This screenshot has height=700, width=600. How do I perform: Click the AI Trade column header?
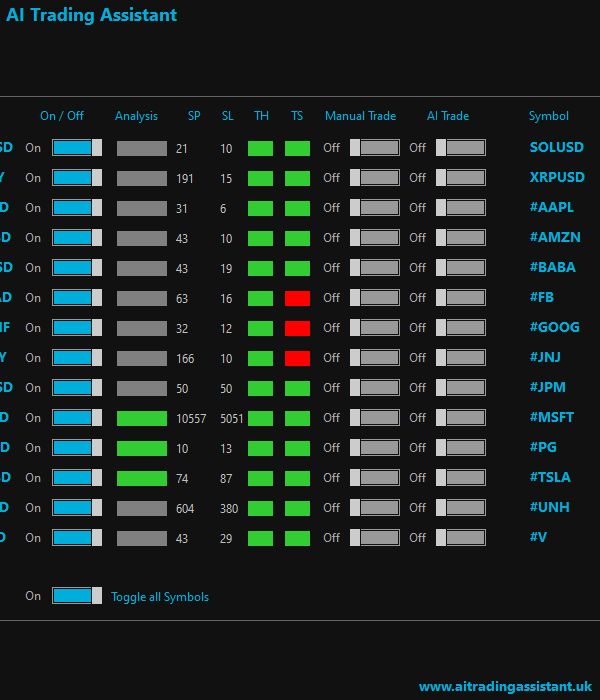(448, 116)
